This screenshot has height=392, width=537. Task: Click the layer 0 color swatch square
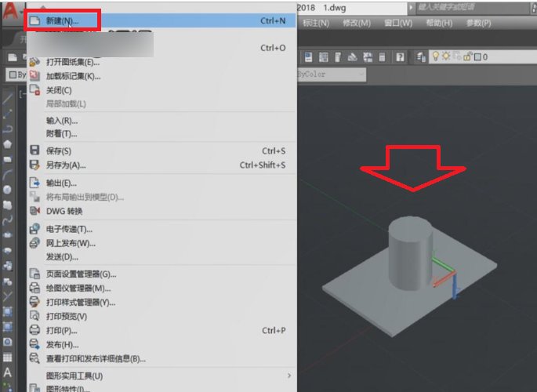pos(477,57)
